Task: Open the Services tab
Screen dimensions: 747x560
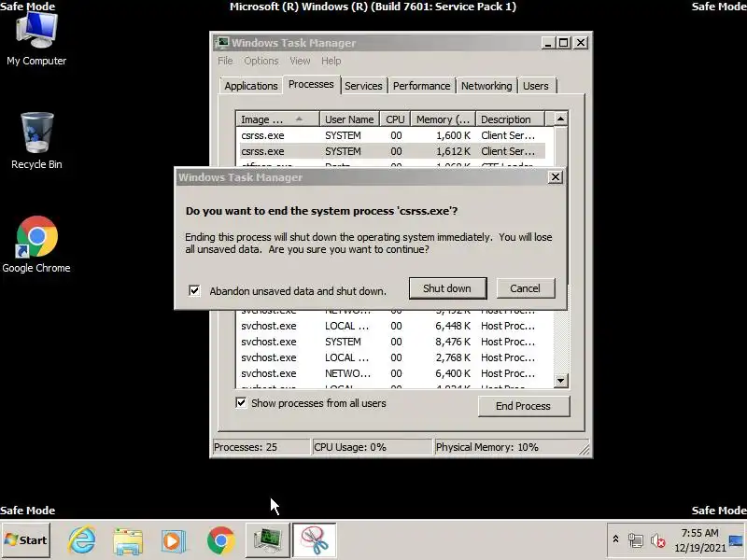Action: [x=363, y=86]
